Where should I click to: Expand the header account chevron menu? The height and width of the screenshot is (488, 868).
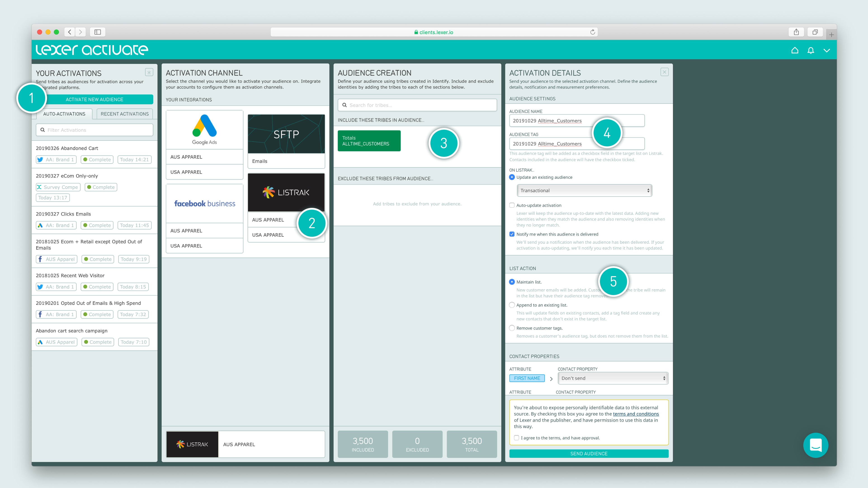click(x=827, y=51)
